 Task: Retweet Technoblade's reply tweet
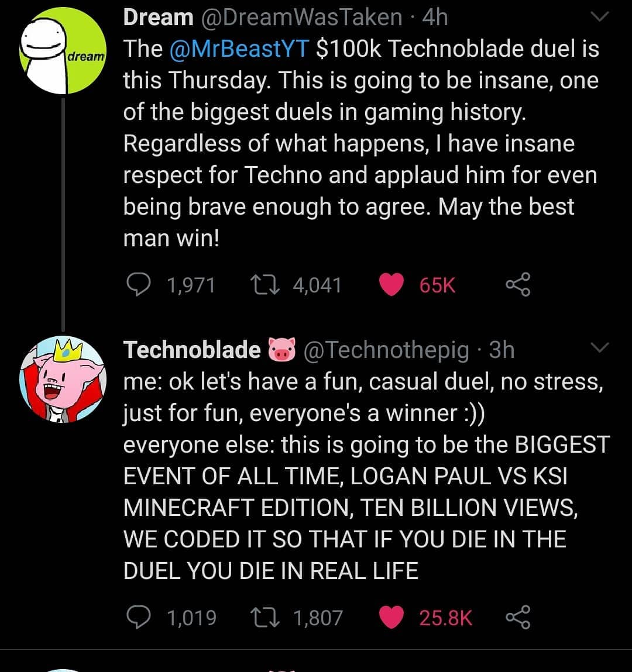(x=266, y=618)
